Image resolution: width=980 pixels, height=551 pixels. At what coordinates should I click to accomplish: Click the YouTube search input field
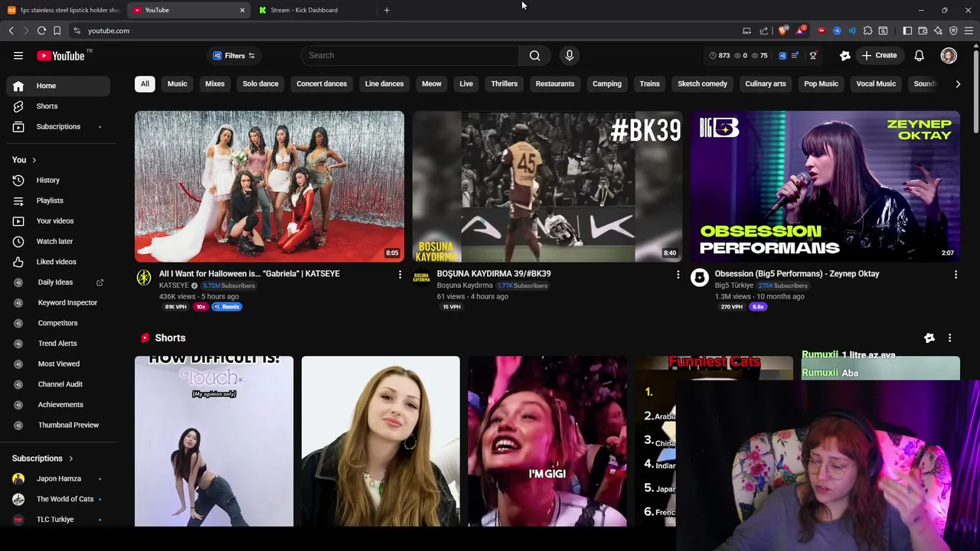pyautogui.click(x=410, y=55)
